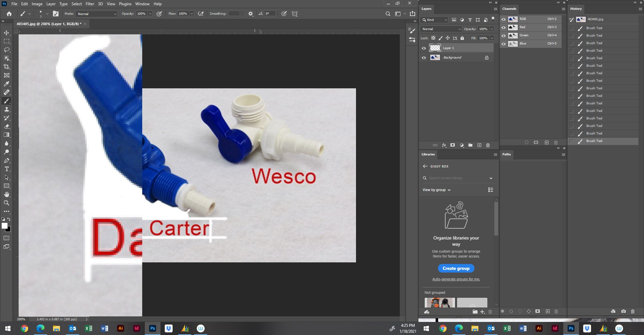Toggle visibility of the Red channel

point(503,27)
